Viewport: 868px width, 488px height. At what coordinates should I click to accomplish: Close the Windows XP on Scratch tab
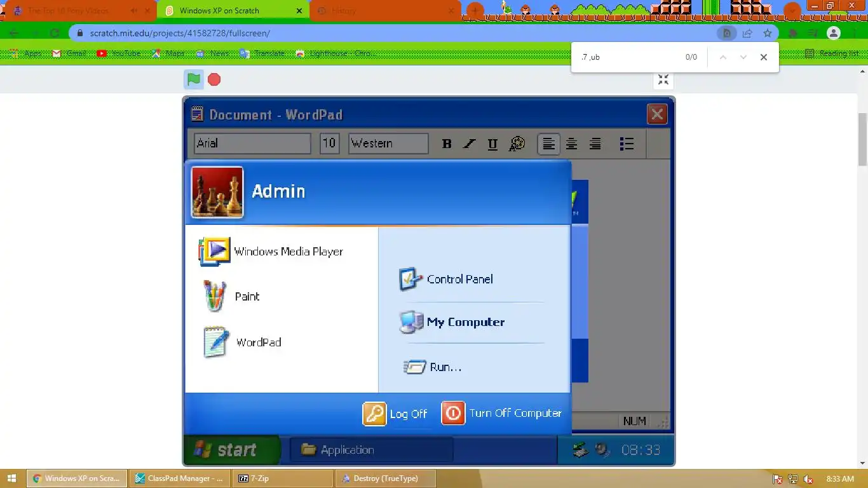(299, 11)
